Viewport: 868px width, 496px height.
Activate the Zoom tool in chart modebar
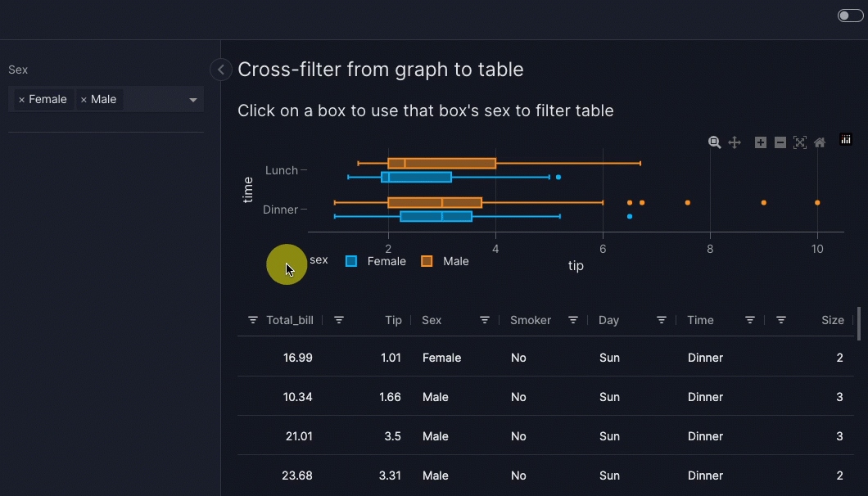click(715, 142)
